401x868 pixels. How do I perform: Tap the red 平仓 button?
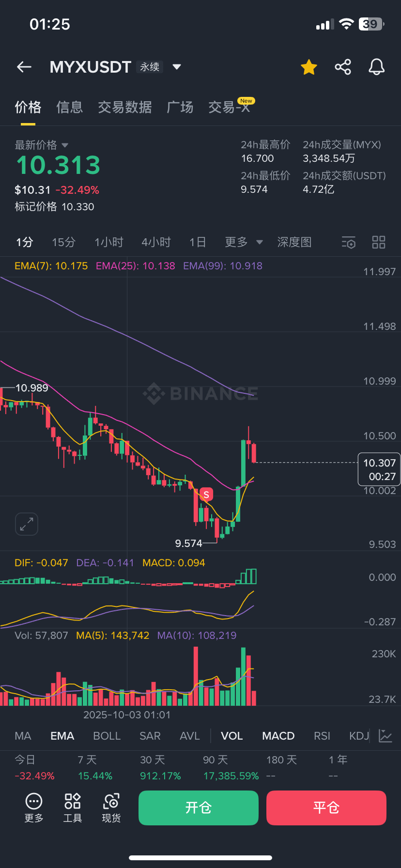(x=326, y=807)
